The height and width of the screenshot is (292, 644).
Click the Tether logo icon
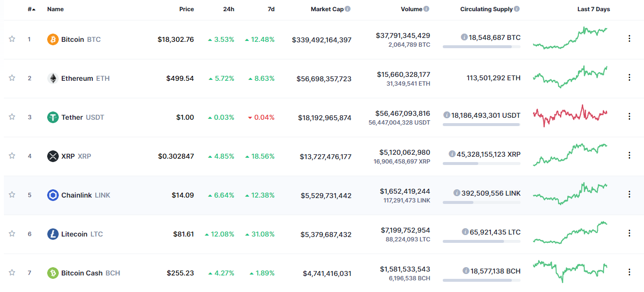tap(53, 117)
